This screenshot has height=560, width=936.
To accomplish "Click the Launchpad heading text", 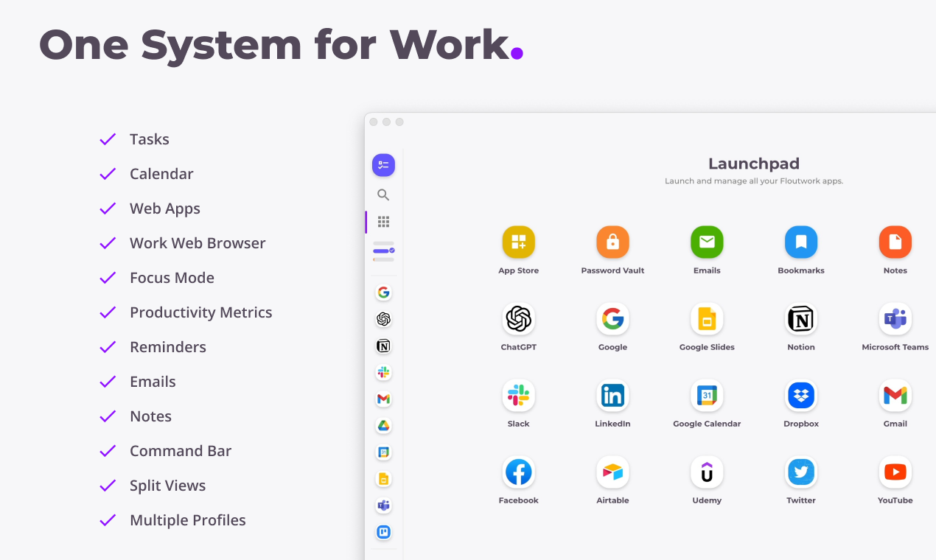I will point(754,164).
